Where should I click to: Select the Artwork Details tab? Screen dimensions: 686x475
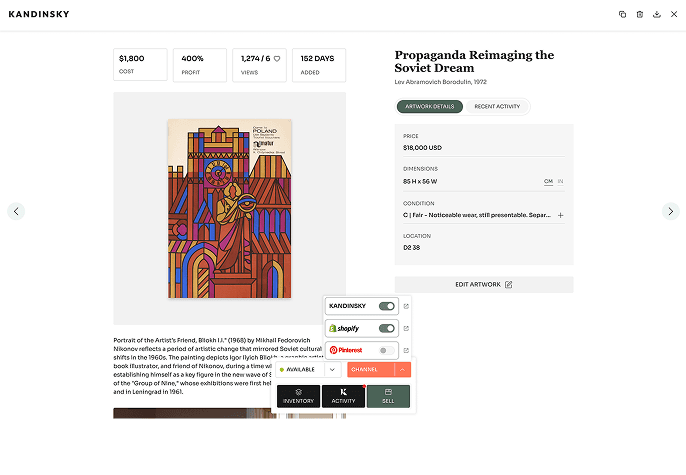tap(429, 106)
